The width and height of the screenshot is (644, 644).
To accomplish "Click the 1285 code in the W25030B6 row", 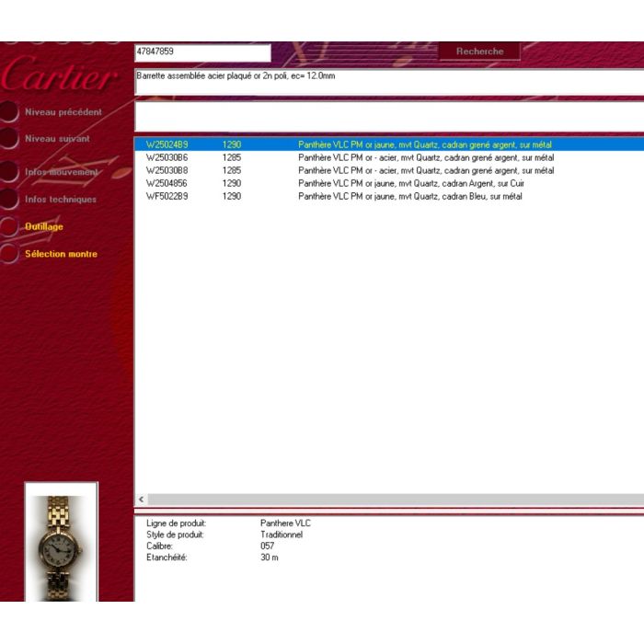I will [x=232, y=157].
